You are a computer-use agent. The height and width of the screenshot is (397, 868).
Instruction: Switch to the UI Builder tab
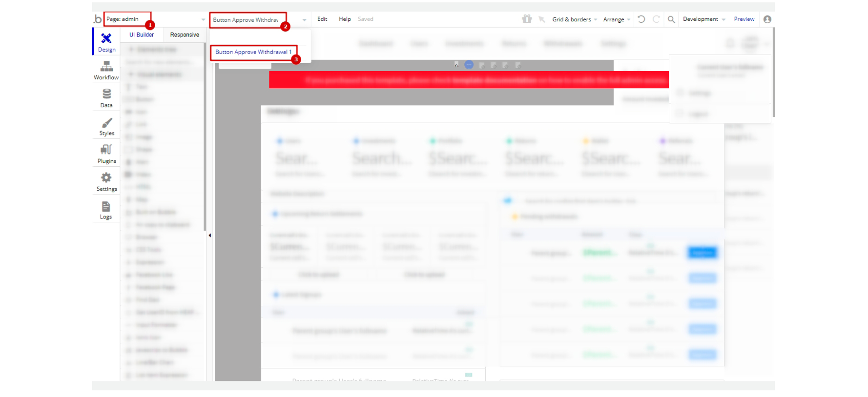pos(141,35)
